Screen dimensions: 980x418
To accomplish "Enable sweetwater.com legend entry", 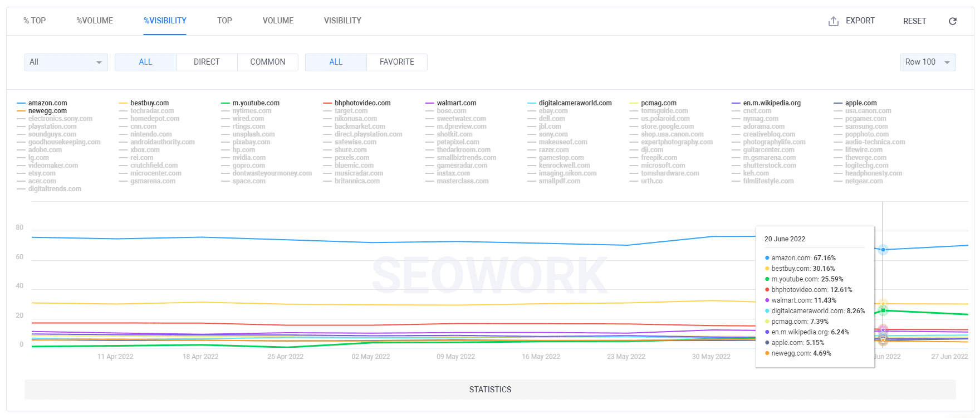I will pos(455,119).
